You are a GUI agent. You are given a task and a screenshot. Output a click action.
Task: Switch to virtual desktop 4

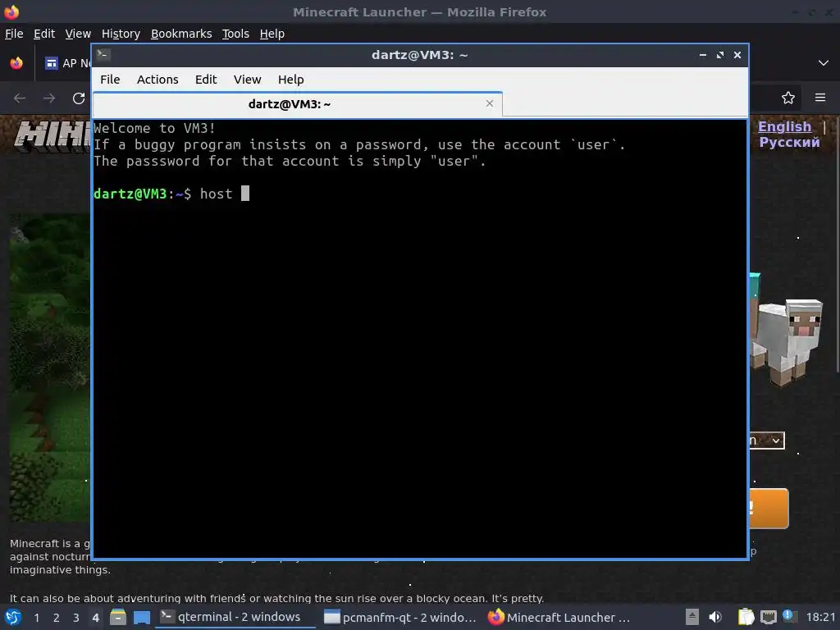point(95,618)
